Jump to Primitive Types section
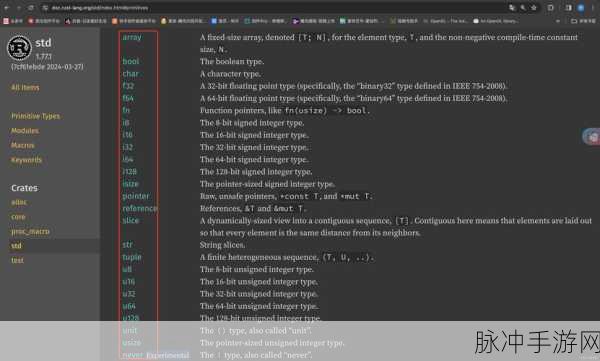Viewport: 600px width, 361px height. point(36,116)
